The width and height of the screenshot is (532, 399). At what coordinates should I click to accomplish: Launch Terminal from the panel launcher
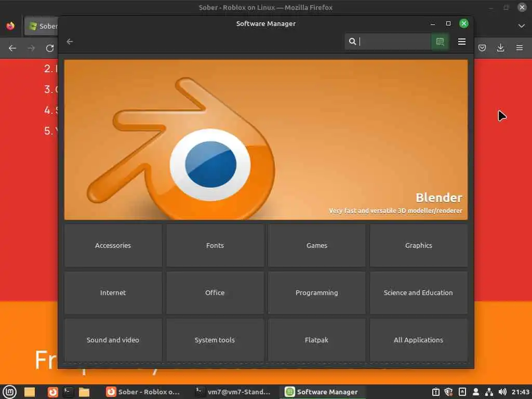tap(68, 392)
